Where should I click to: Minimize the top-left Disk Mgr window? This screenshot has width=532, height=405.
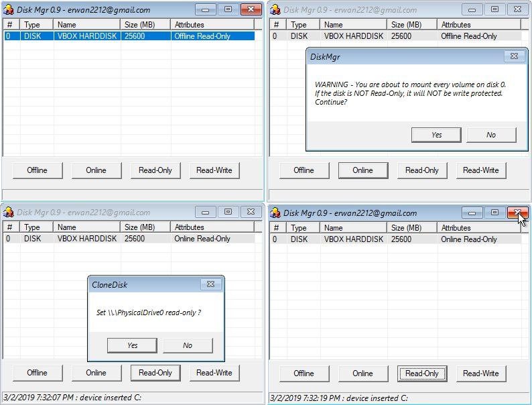click(x=205, y=9)
